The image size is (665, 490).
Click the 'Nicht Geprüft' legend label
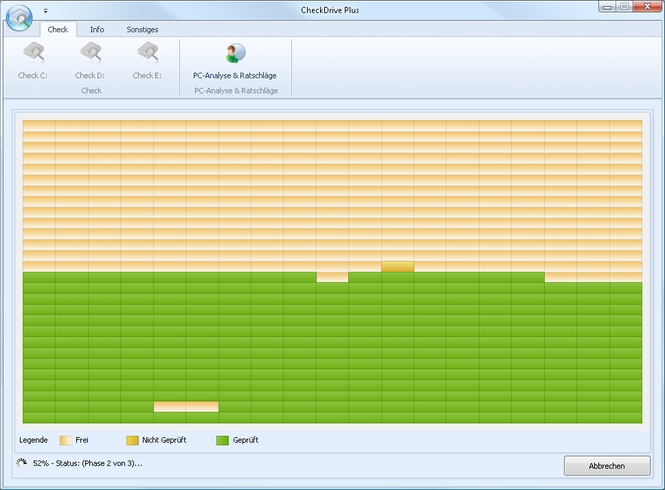point(164,440)
